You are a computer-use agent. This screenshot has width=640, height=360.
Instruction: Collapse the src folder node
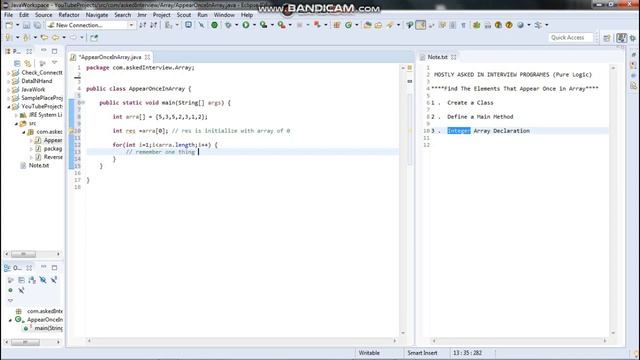(16, 123)
